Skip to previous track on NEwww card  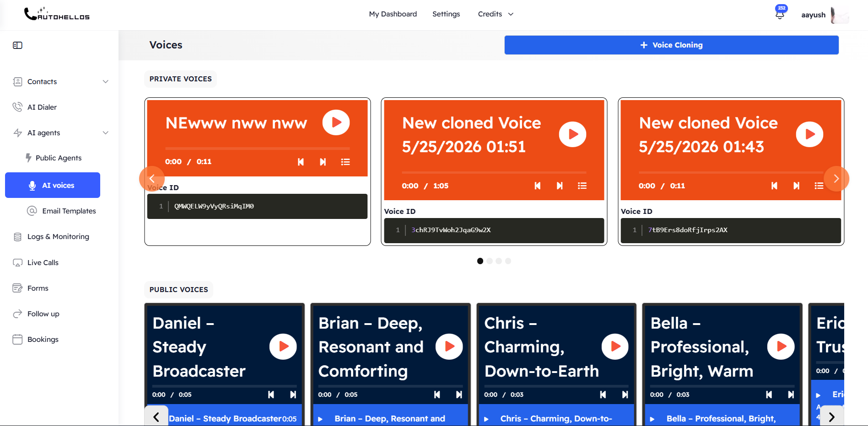(301, 162)
